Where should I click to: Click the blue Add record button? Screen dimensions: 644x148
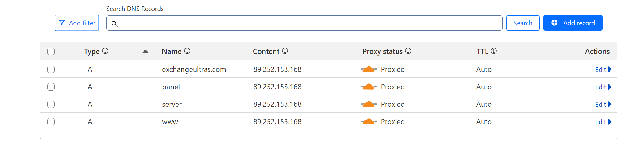(x=573, y=23)
